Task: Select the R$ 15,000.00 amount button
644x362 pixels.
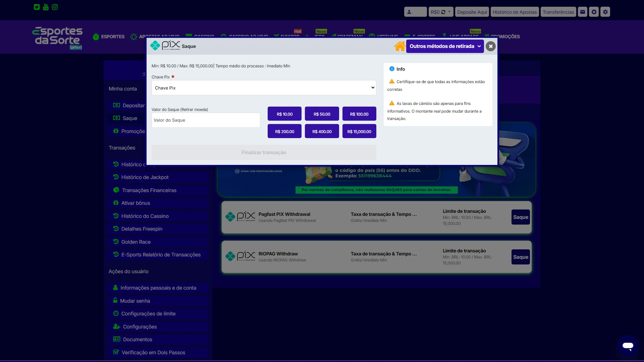Action: tap(359, 131)
